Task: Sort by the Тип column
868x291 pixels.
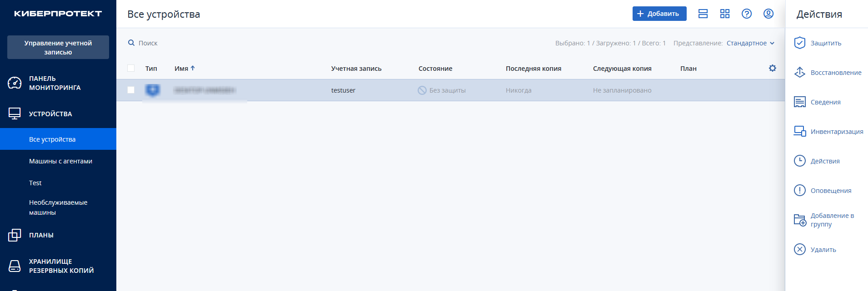Action: click(151, 69)
